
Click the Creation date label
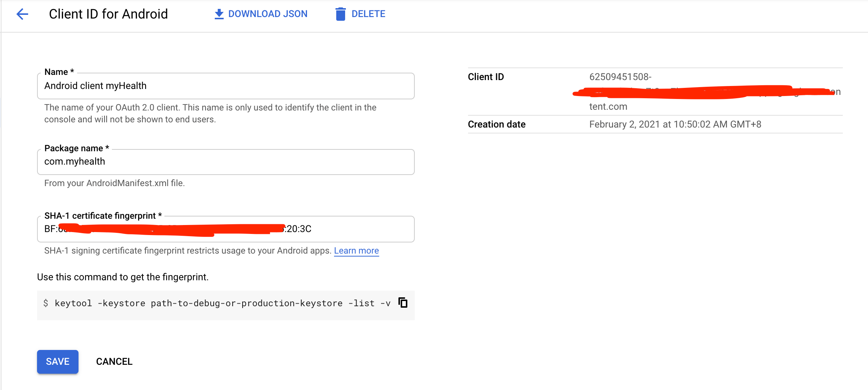click(x=497, y=124)
